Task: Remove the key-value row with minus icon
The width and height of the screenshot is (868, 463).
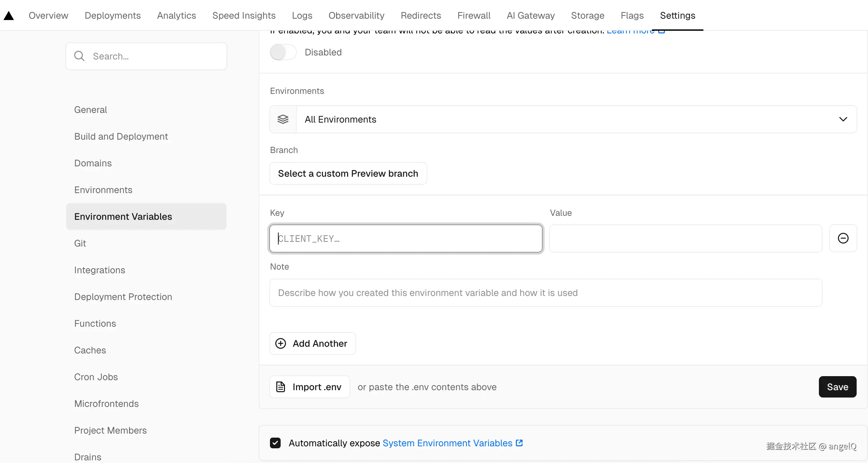Action: point(843,238)
